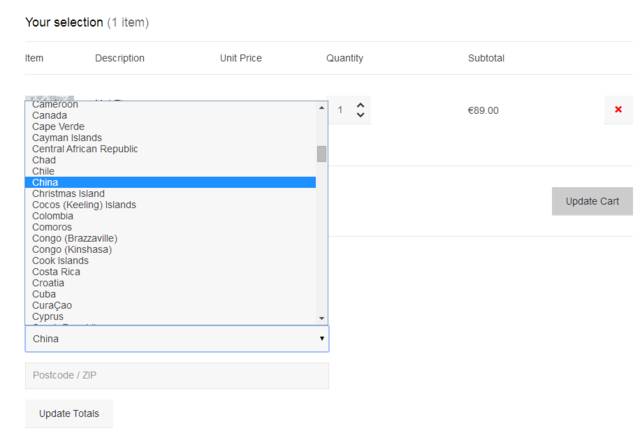Click the Update Totals button
640x433 pixels.
69,413
